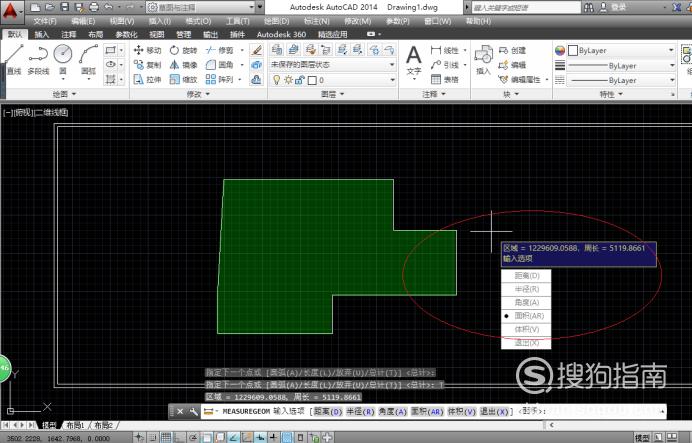The height and width of the screenshot is (443, 692).
Task: Toggle layer freeze sun icon
Action: coord(289,80)
